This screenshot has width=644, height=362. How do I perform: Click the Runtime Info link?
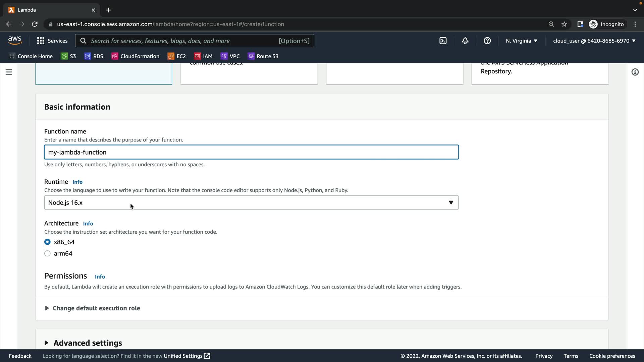point(77,182)
